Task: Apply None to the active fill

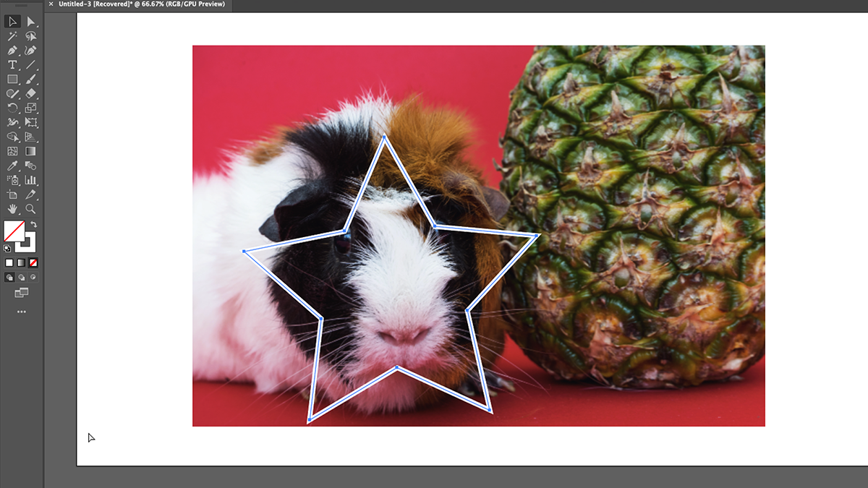Action: click(33, 262)
